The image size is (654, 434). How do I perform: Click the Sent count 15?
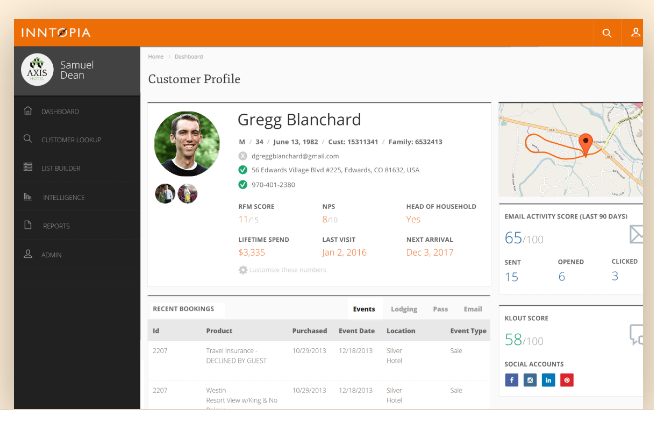click(512, 277)
